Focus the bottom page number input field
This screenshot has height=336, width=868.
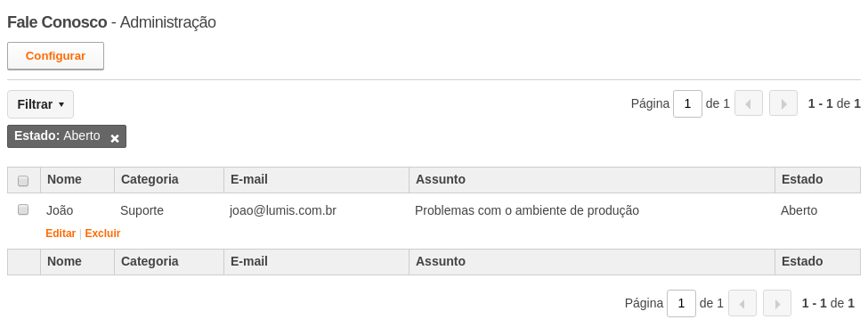[681, 303]
